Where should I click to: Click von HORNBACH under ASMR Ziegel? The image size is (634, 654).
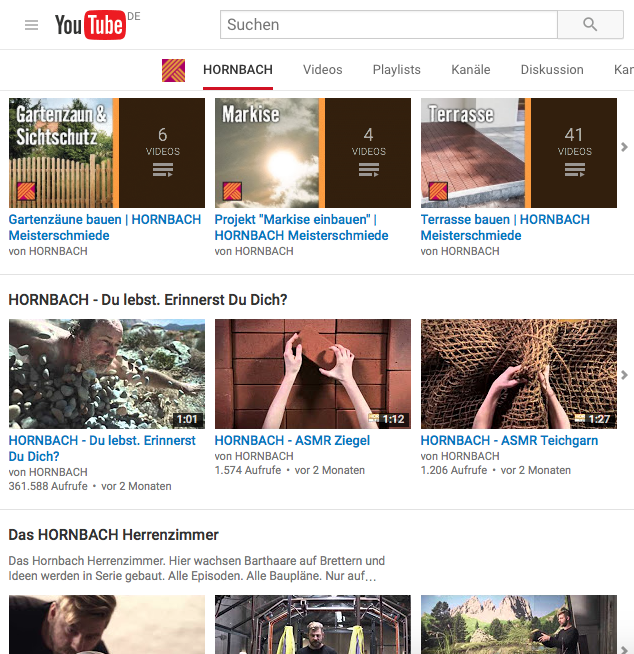pos(254,456)
